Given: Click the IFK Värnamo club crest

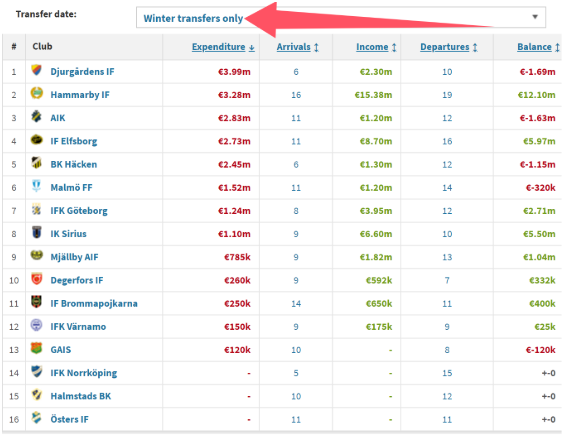Looking at the screenshot, I should (x=36, y=325).
